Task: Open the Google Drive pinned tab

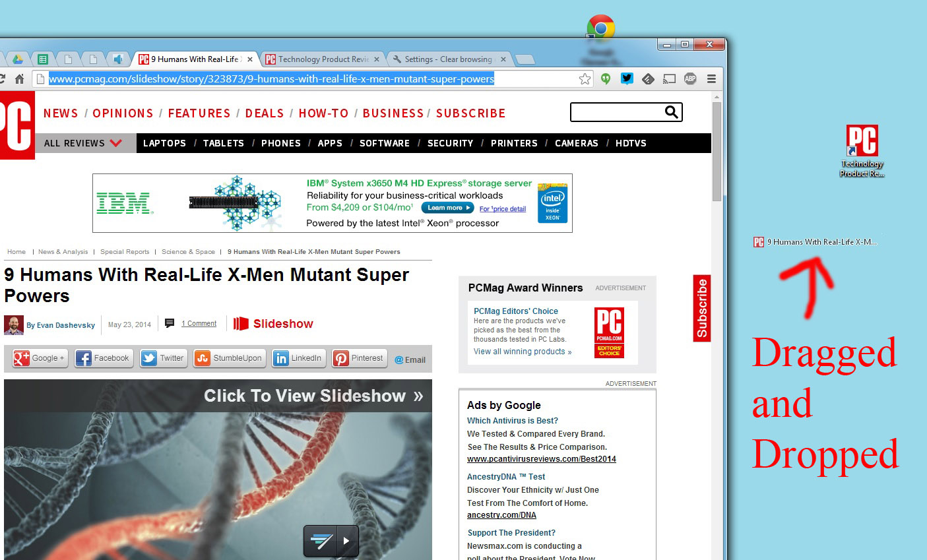Action: pyautogui.click(x=18, y=59)
